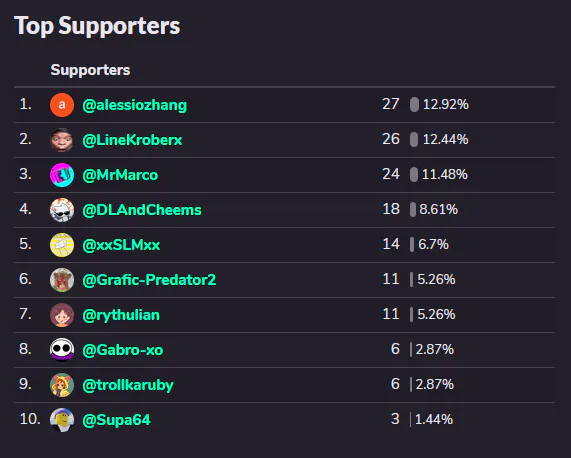This screenshot has height=458, width=571.
Task: Open Grafic-Predator2's profile picture
Action: pyautogui.click(x=62, y=280)
